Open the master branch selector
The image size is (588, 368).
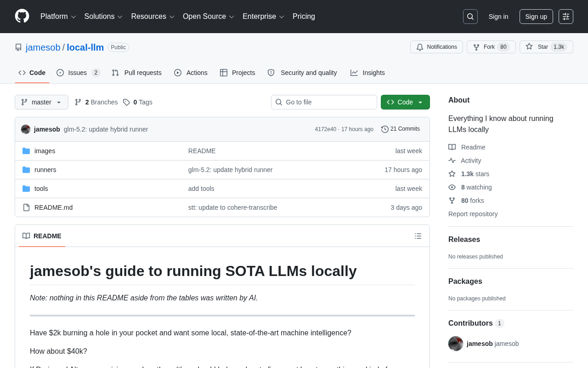point(41,102)
